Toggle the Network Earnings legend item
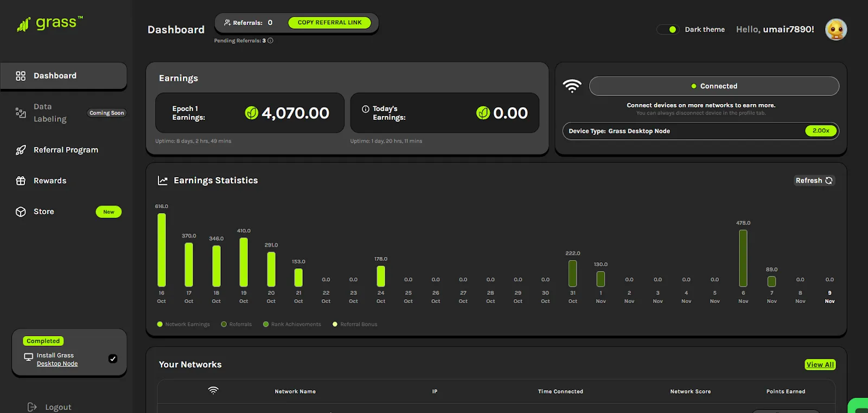Viewport: 868px width, 413px height. coord(183,324)
